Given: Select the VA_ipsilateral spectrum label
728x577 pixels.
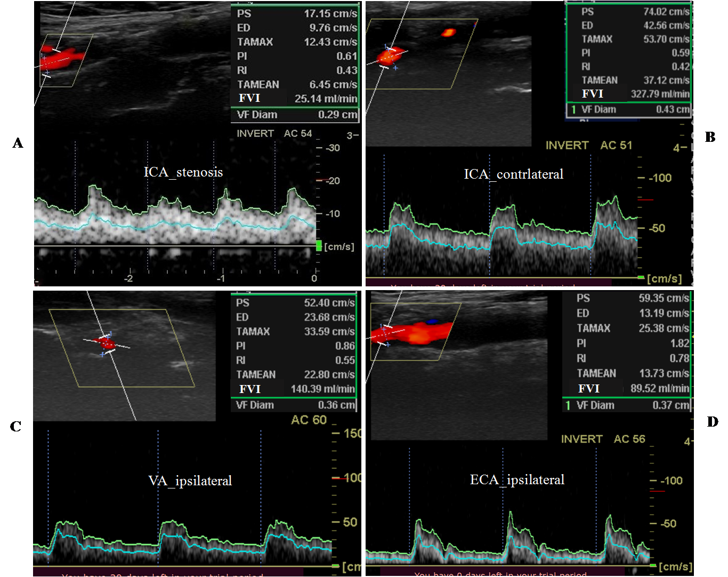Looking at the screenshot, I should pos(190,481).
